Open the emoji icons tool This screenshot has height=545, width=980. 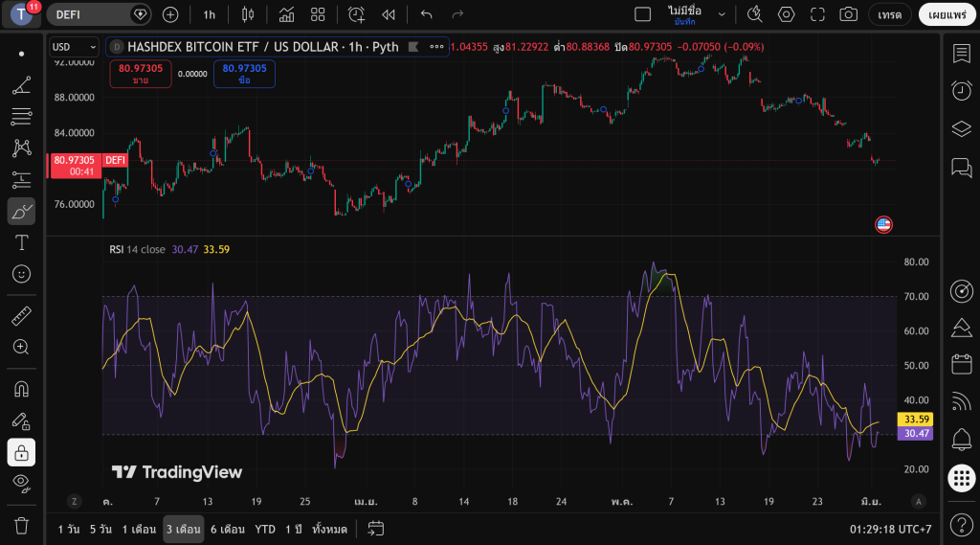tap(21, 274)
